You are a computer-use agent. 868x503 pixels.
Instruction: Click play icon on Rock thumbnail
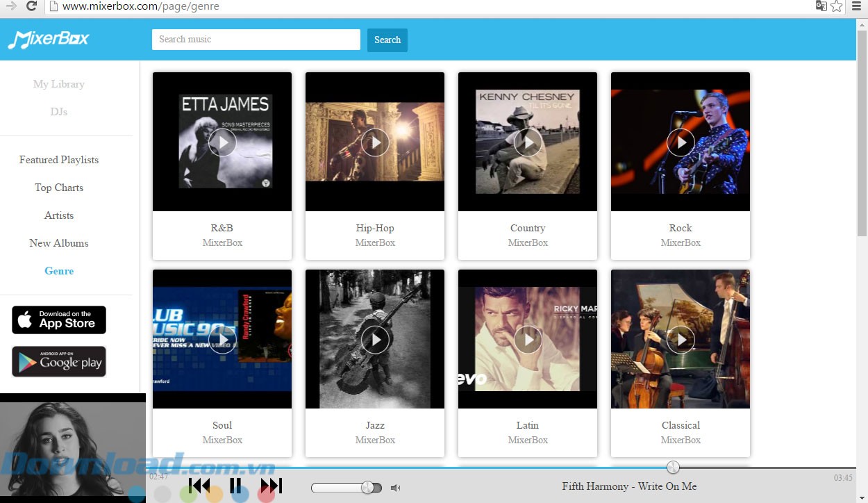(x=681, y=142)
